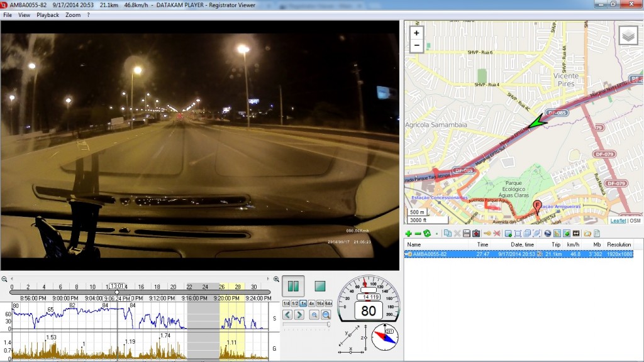The image size is (644, 362).
Task: Click the timeline position slider handle
Action: click(x=117, y=292)
